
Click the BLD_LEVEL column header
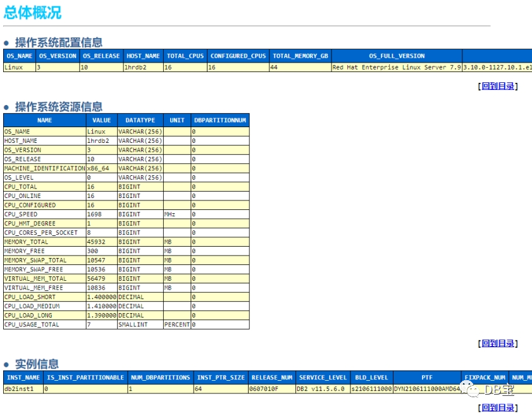371,378
